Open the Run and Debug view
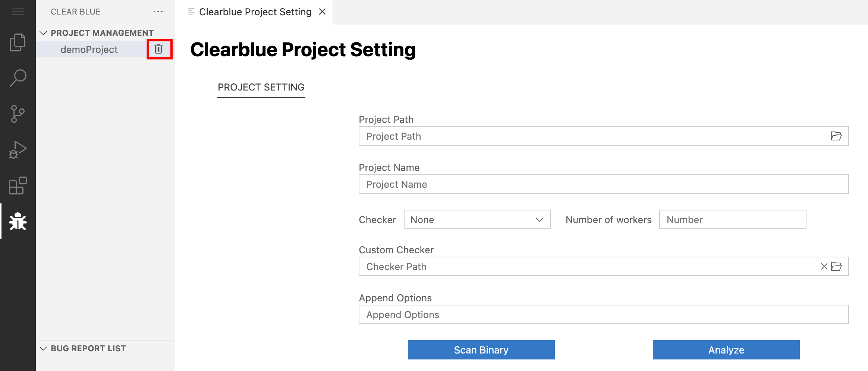This screenshot has height=371, width=868. [x=18, y=149]
